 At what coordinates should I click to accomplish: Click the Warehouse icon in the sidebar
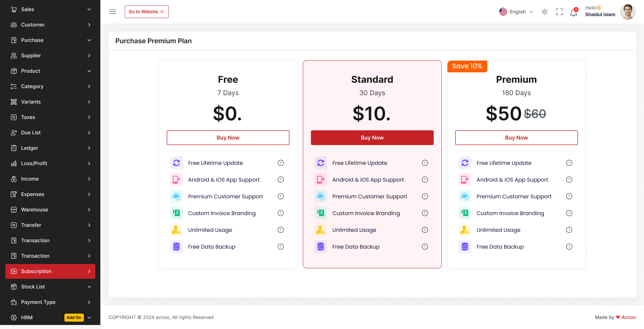[x=14, y=209]
